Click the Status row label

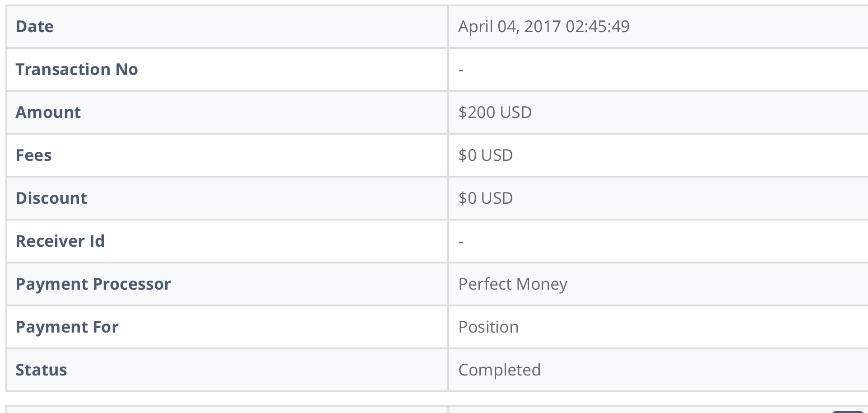coord(42,370)
